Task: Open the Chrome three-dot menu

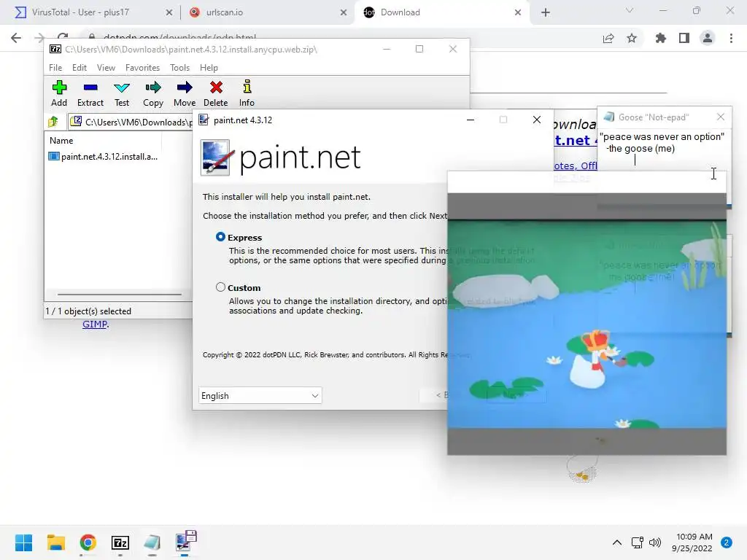Action: 731,39
